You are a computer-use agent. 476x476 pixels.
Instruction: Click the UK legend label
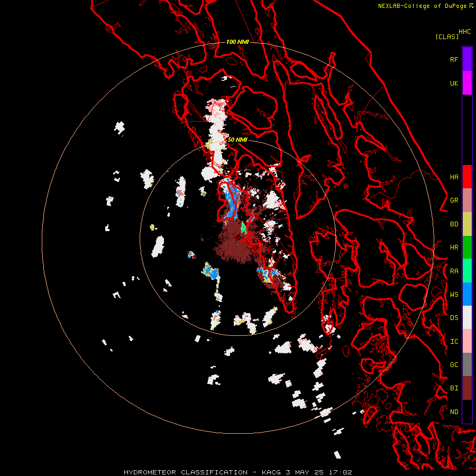click(x=454, y=83)
